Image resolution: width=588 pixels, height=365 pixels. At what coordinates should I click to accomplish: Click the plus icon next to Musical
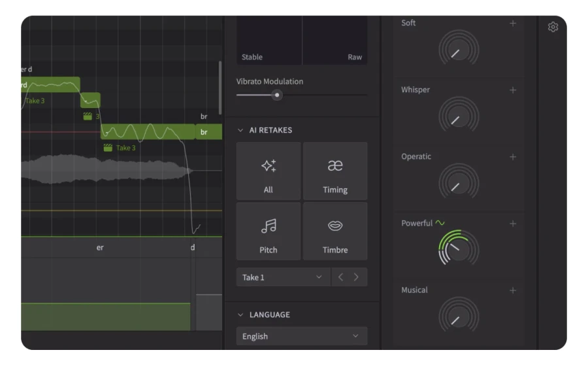click(x=513, y=290)
